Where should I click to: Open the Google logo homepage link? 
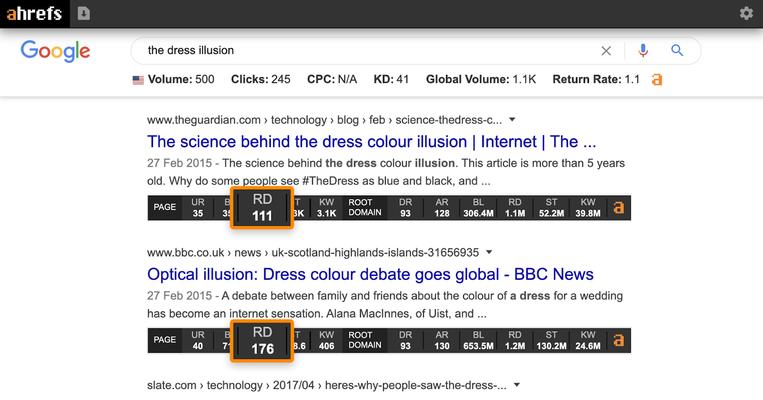tap(55, 51)
